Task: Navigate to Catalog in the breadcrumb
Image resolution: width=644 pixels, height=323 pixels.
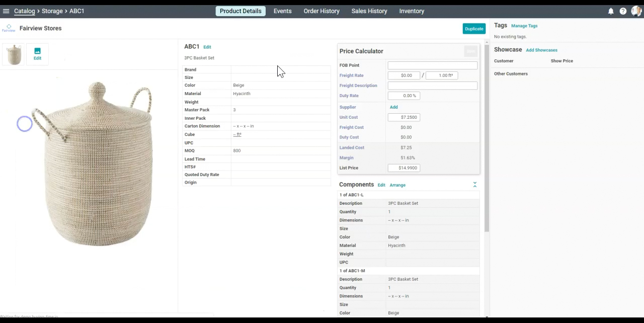Action: pyautogui.click(x=25, y=11)
